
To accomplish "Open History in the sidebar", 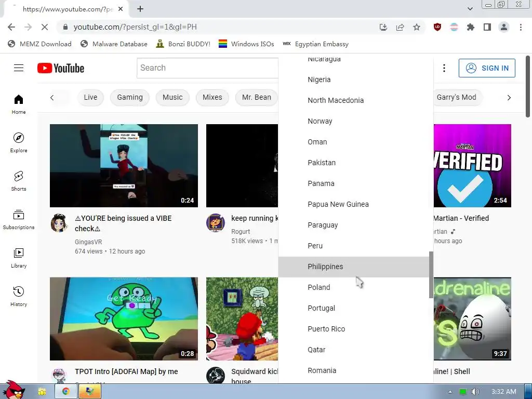I will (19, 297).
